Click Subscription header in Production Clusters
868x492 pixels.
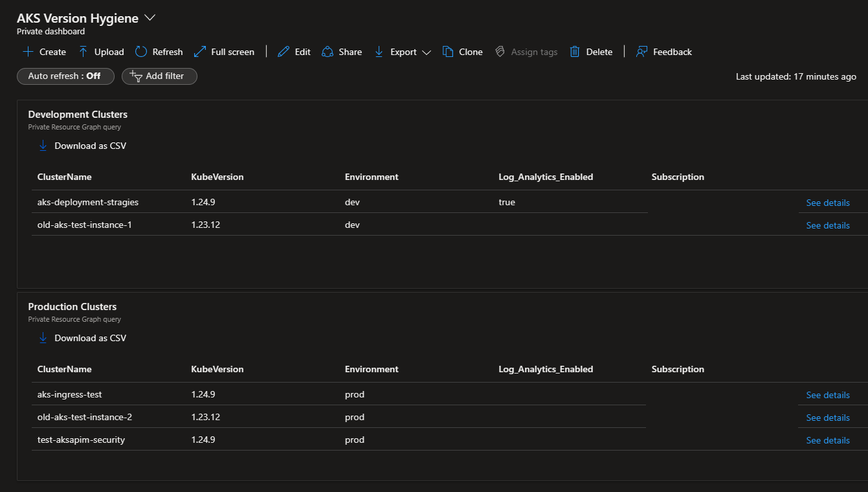click(x=678, y=369)
